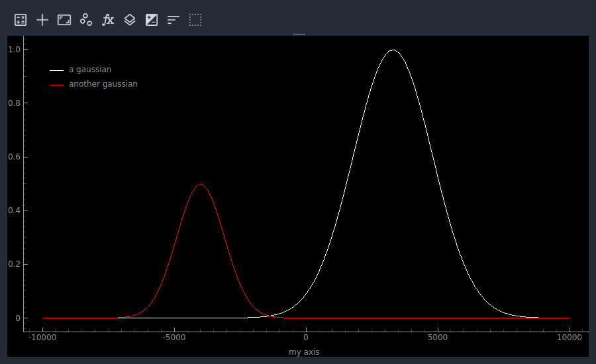This screenshot has width=596, height=364.
Task: Click the aspect-ratio frame icon
Action: pyautogui.click(x=64, y=20)
